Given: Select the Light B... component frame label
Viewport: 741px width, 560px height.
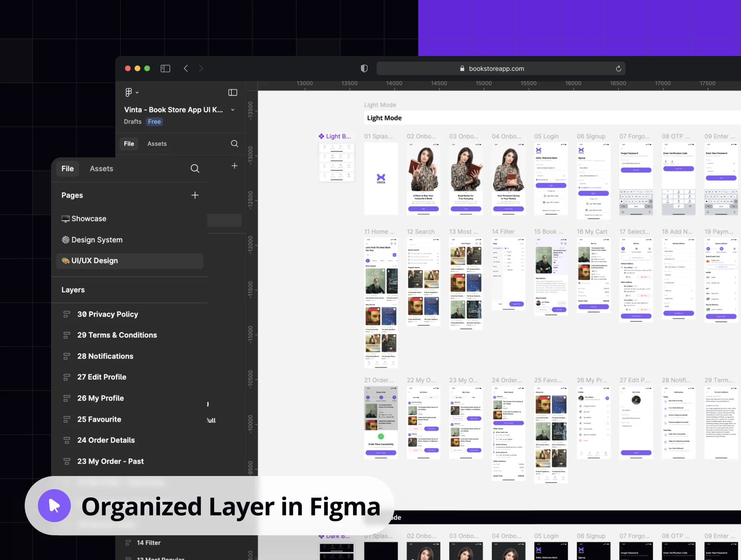Looking at the screenshot, I should click(335, 136).
